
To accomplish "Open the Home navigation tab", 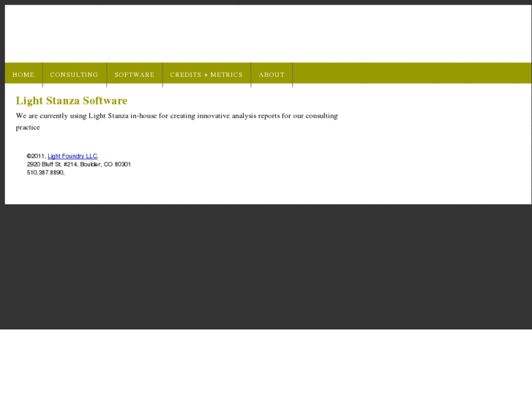I will point(23,75).
